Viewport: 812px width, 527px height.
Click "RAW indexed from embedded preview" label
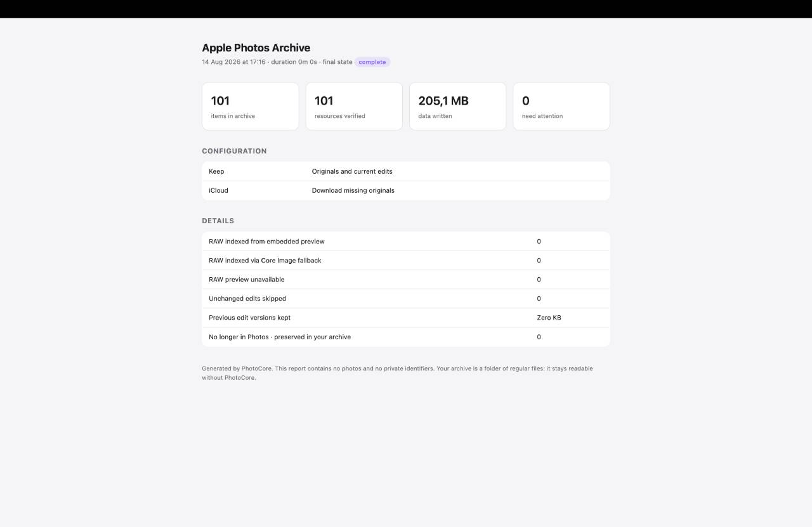click(x=266, y=242)
